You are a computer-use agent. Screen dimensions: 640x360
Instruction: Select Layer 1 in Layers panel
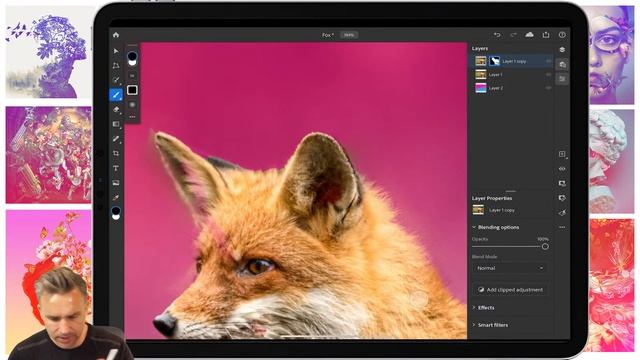click(x=512, y=75)
